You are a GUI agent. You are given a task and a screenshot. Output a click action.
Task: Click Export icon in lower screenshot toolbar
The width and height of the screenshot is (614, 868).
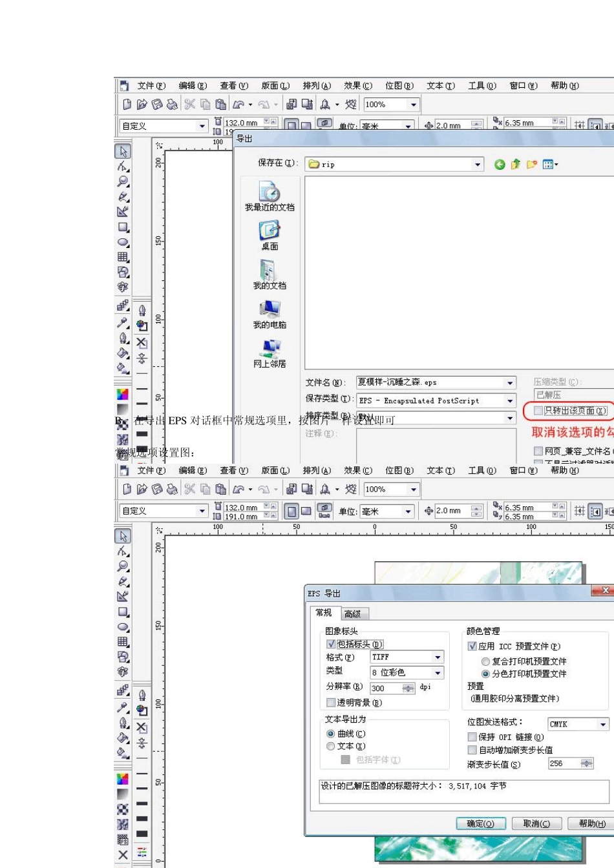(307, 489)
